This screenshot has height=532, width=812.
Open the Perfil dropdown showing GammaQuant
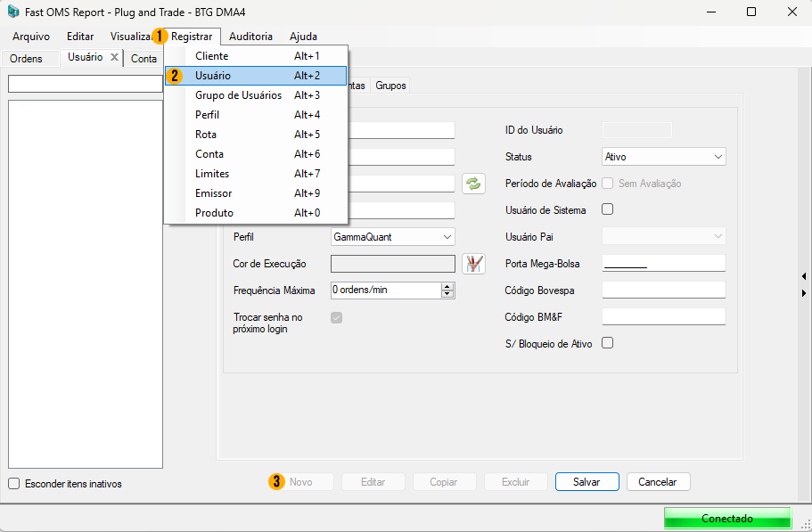[392, 237]
